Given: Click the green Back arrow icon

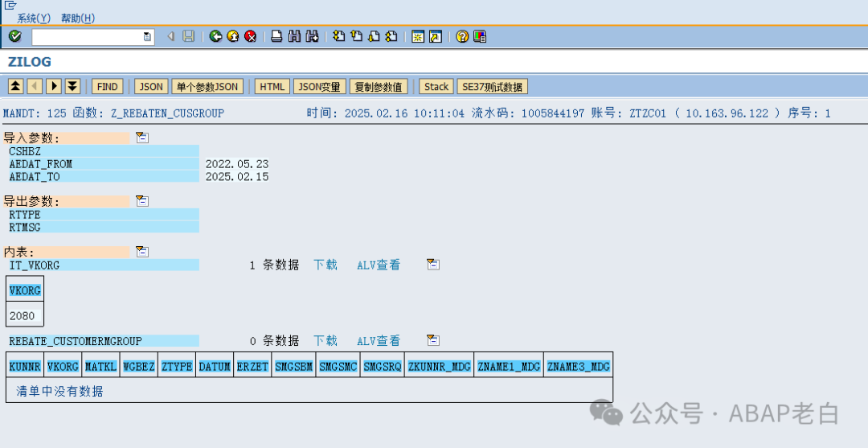Looking at the screenshot, I should click(x=215, y=36).
